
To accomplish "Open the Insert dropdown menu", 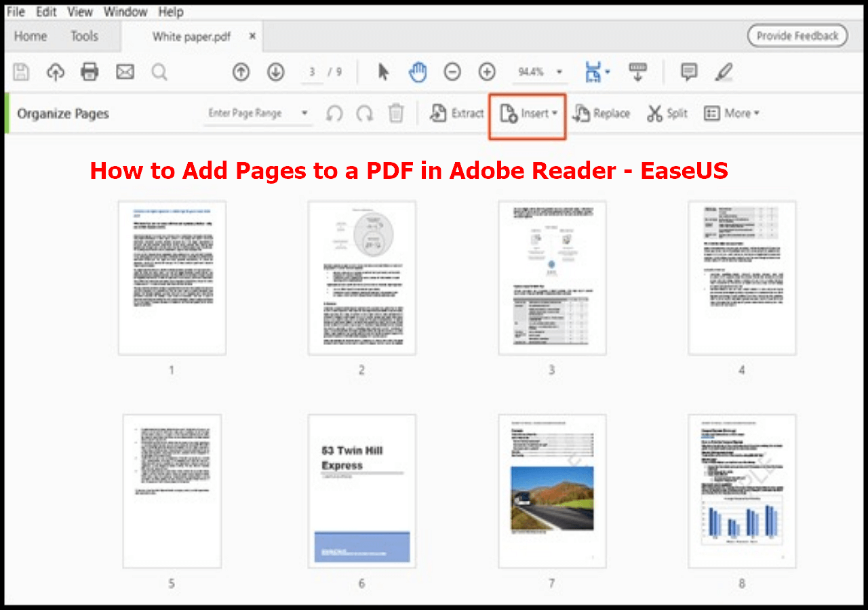I will click(x=528, y=114).
